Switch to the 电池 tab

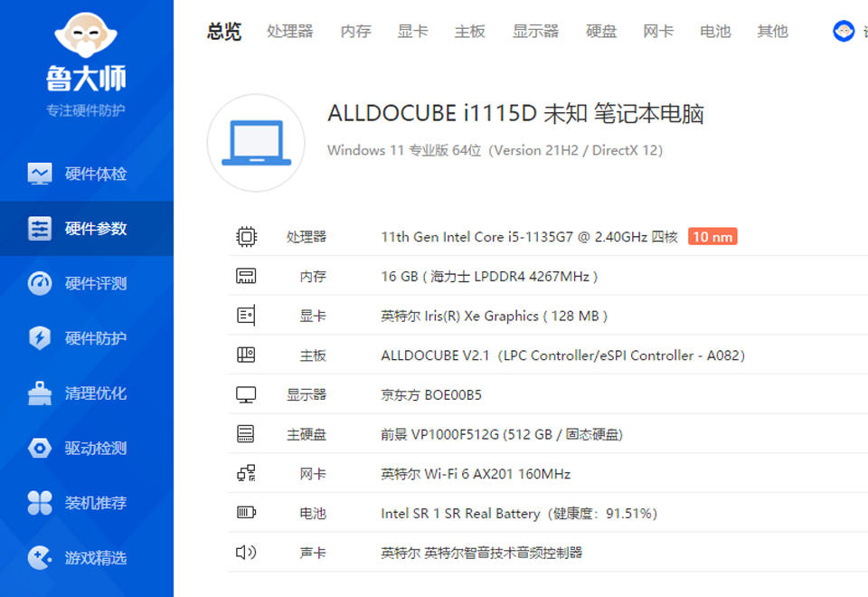[x=716, y=32]
